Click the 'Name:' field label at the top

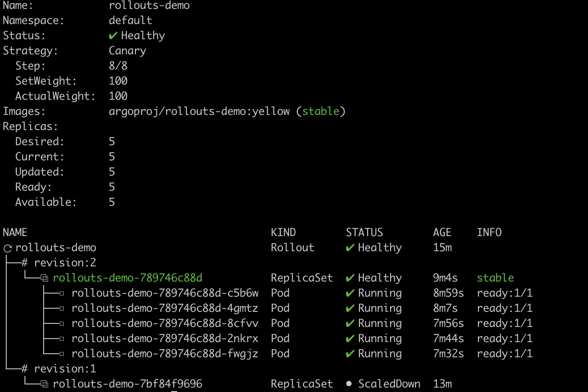click(x=18, y=5)
